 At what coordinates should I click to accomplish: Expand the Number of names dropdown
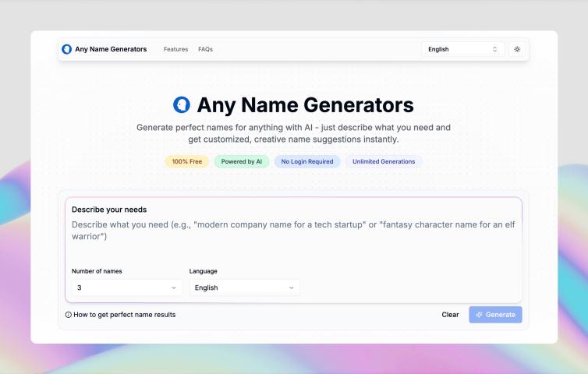pyautogui.click(x=127, y=288)
